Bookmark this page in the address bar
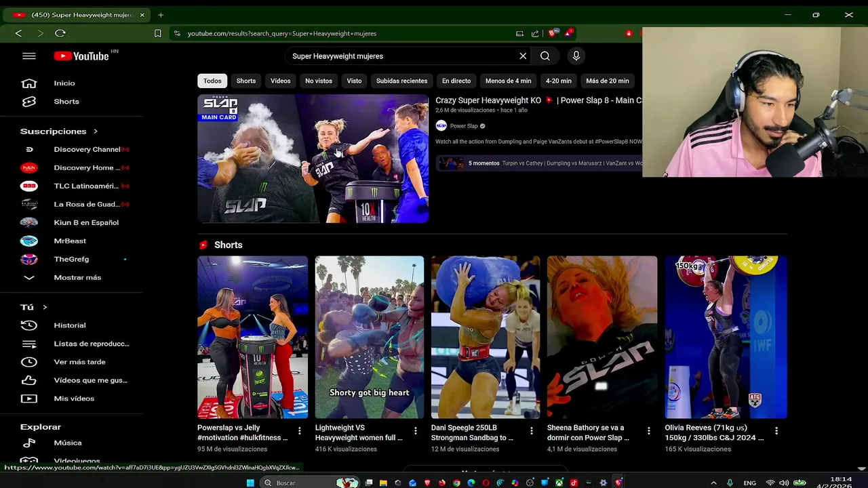Screen dimensions: 868x488 click(157, 33)
